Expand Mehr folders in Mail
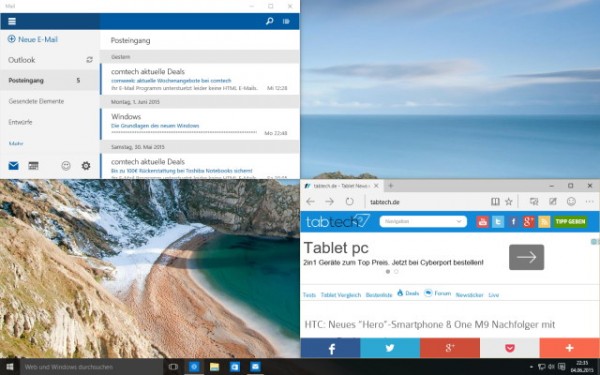This screenshot has height=375, width=600. (16, 143)
